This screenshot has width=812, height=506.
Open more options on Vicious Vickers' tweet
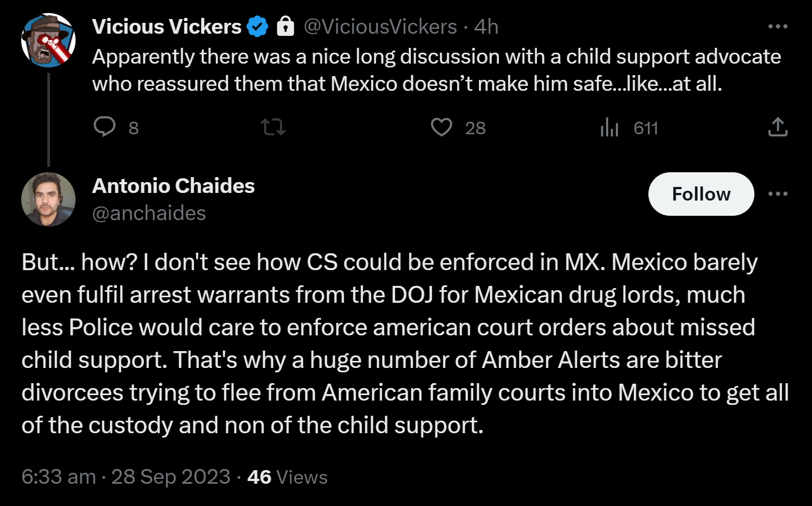point(778,26)
